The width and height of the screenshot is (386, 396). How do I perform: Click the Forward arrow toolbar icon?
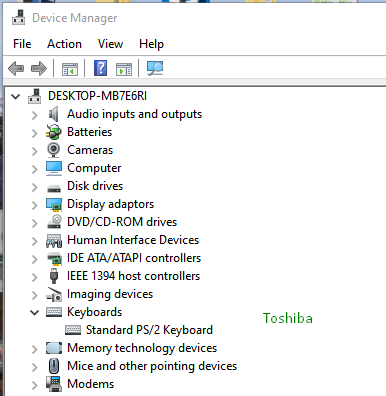click(39, 68)
